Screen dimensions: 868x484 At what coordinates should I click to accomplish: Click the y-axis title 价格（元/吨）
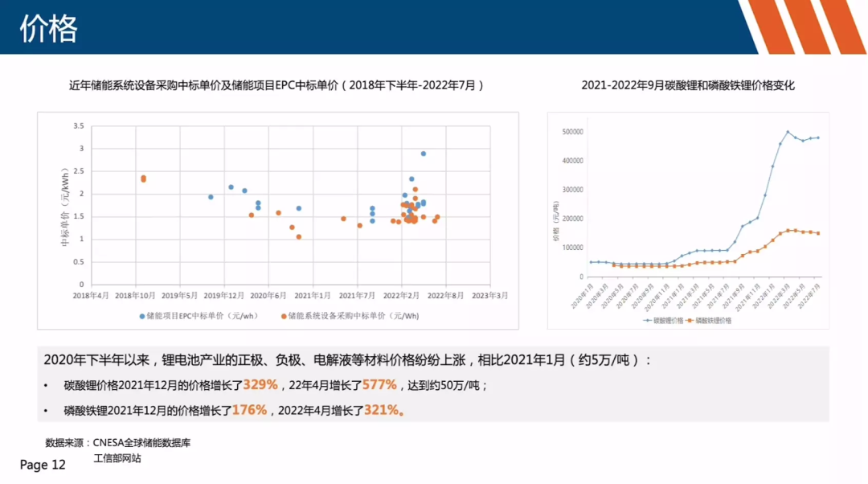(x=556, y=220)
